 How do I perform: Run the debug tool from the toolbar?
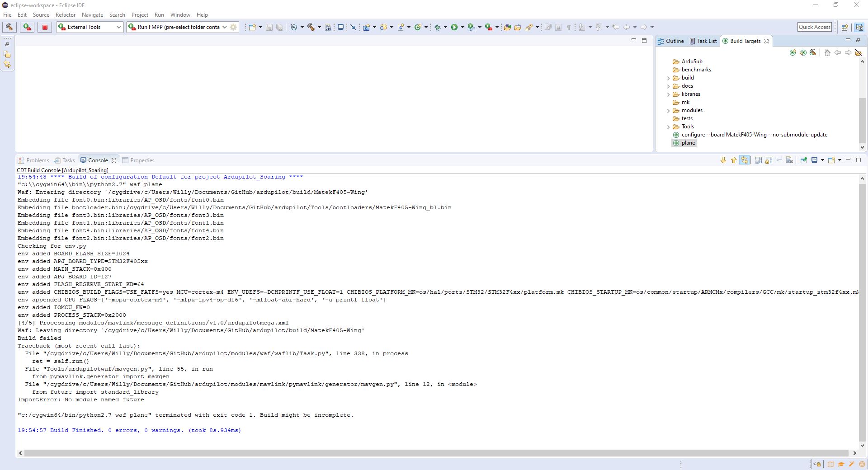(437, 27)
